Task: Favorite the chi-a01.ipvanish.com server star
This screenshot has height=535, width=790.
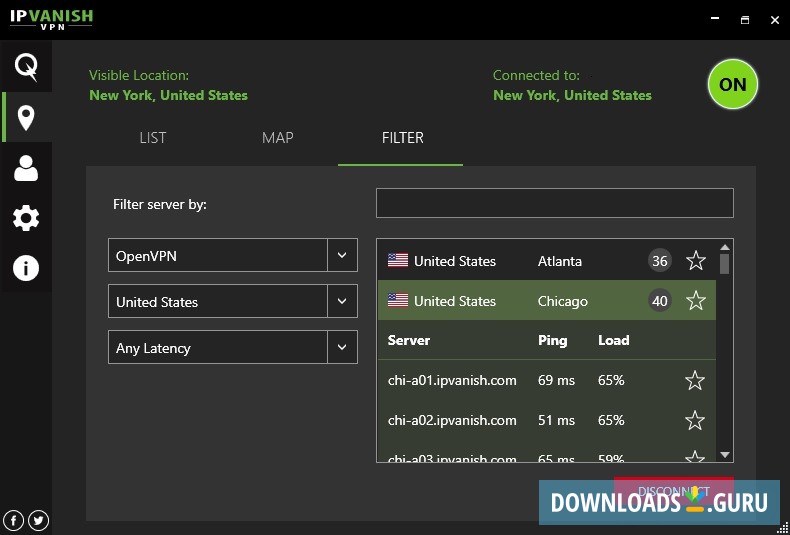Action: (695, 380)
